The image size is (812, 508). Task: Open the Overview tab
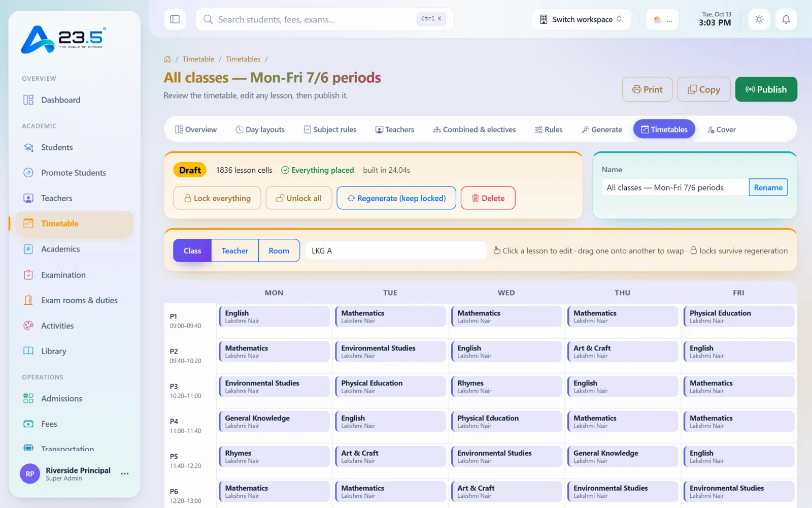pos(196,130)
